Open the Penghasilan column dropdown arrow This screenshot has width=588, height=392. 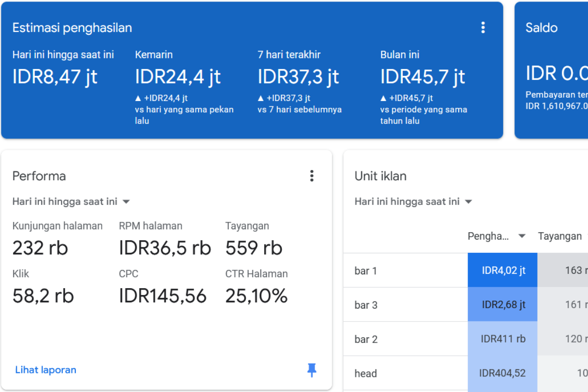point(522,236)
